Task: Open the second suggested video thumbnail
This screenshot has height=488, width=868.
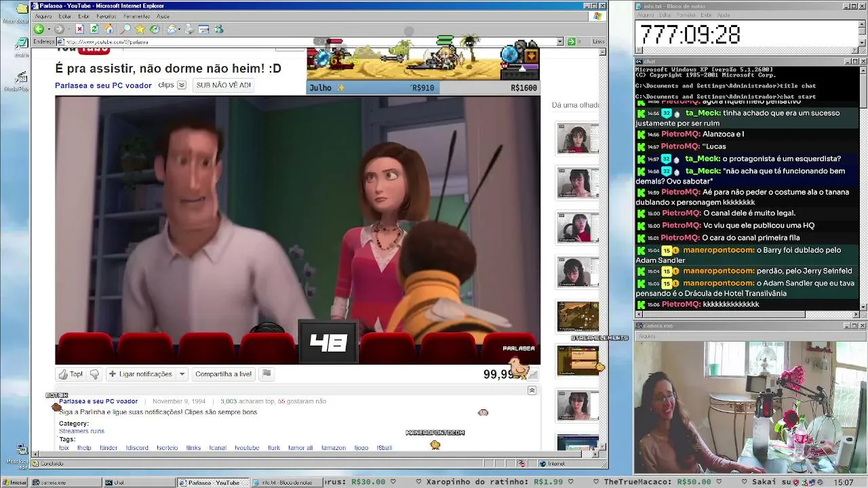Action: point(578,182)
